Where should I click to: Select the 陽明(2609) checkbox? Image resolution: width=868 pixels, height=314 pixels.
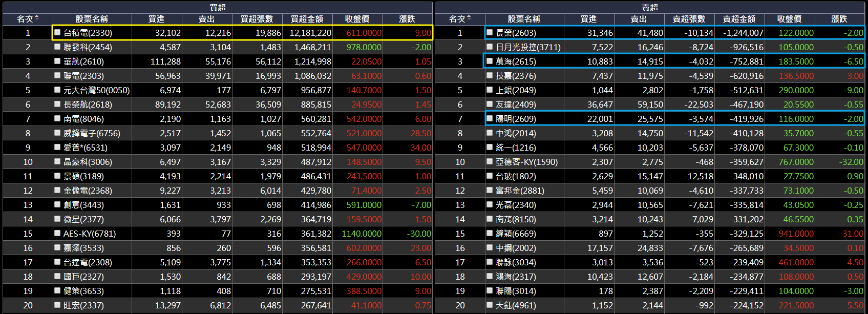(x=490, y=118)
